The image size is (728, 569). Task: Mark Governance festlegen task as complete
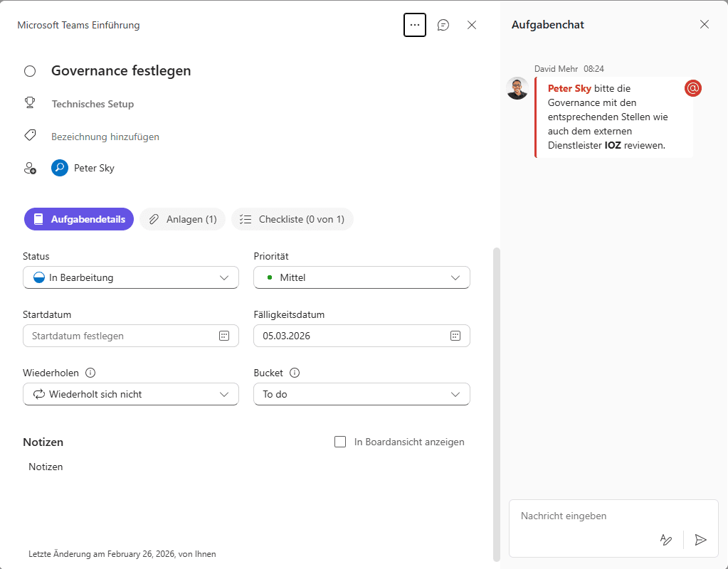(30, 71)
